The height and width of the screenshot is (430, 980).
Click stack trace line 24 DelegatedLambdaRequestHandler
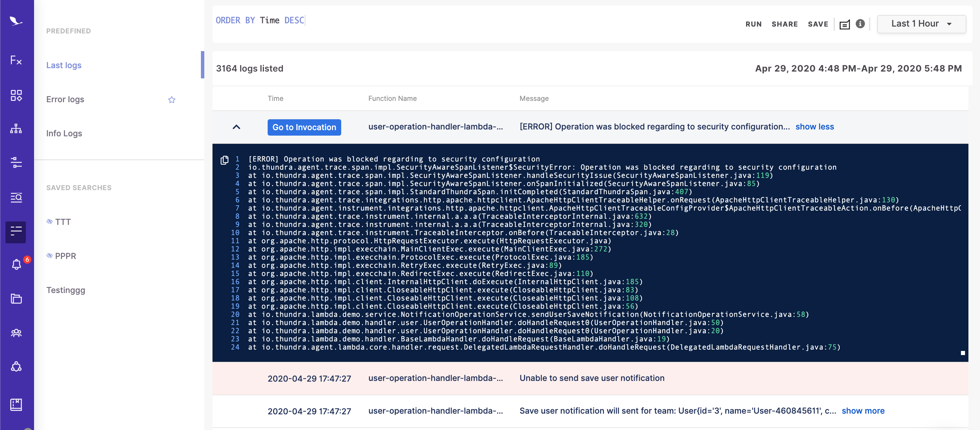point(544,348)
